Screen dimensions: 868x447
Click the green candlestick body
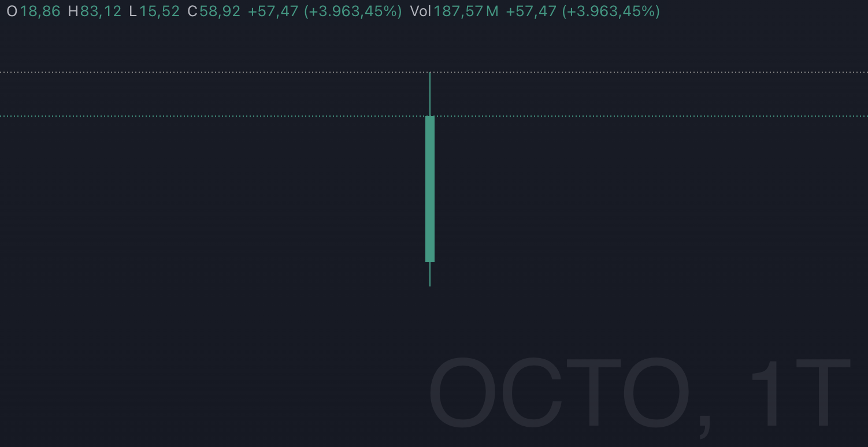pyautogui.click(x=430, y=189)
